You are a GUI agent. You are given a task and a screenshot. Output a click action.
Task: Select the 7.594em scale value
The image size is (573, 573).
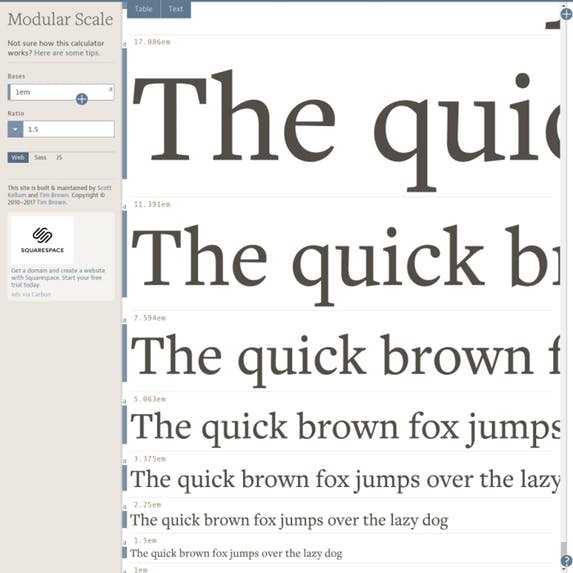(x=150, y=318)
